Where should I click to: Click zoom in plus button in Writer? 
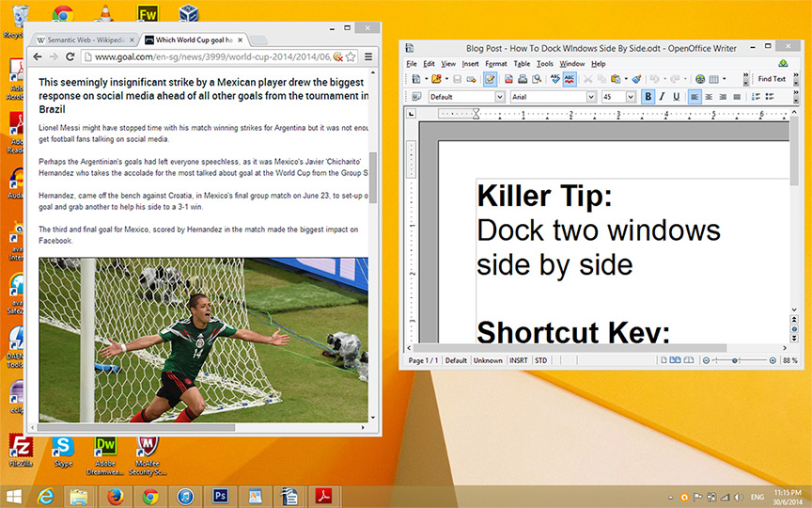773,360
